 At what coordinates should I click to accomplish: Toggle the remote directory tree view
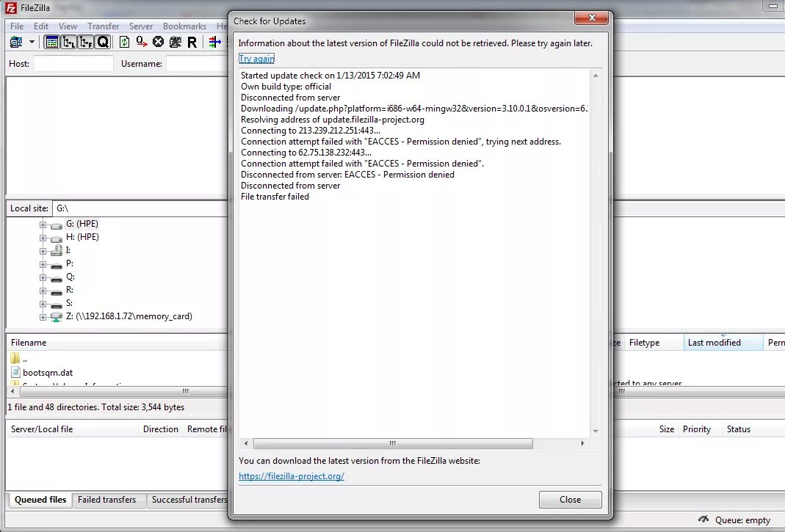point(86,42)
